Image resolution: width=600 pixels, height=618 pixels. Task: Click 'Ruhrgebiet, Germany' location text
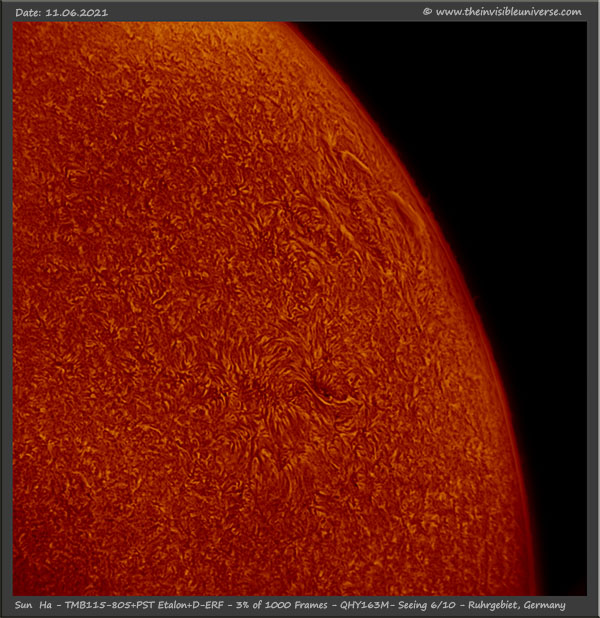(x=524, y=605)
